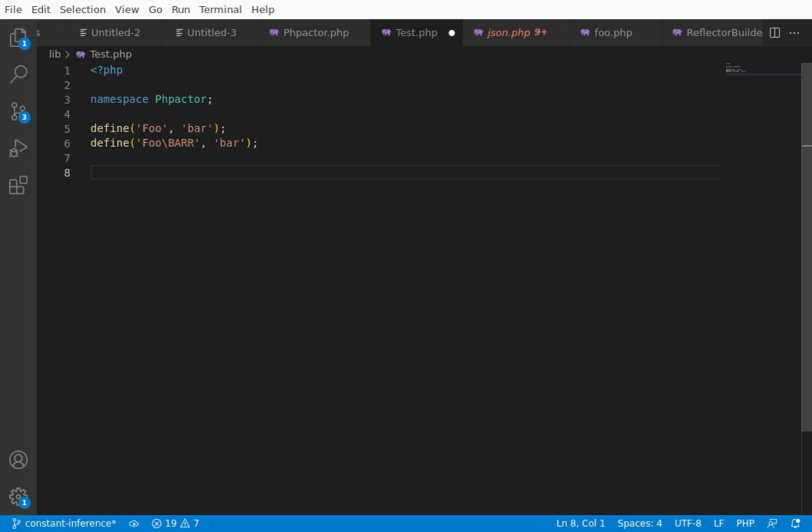The width and height of the screenshot is (812, 532).
Task: Open the View menu
Action: coord(127,9)
